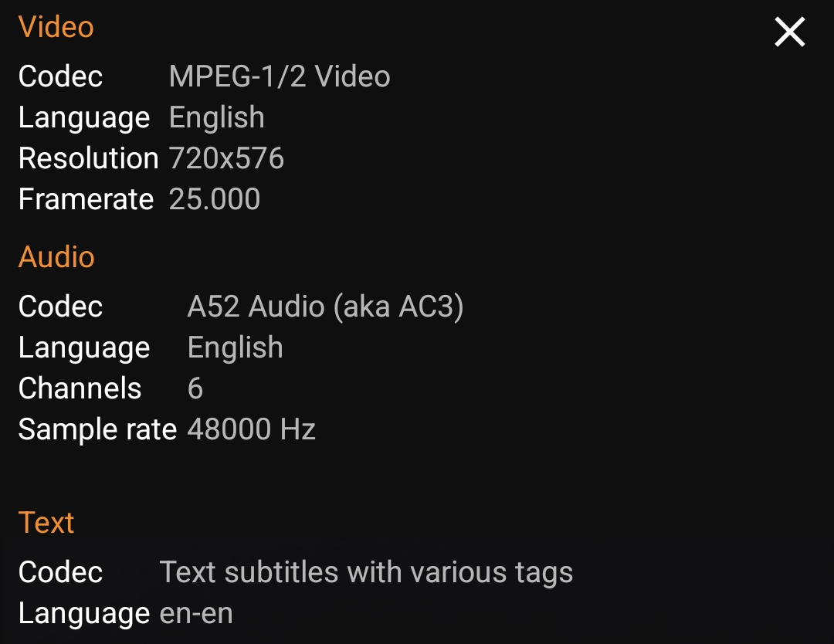Select the Text subtitles with various tags value
Viewport: 834px width, 644px height.
click(x=366, y=572)
